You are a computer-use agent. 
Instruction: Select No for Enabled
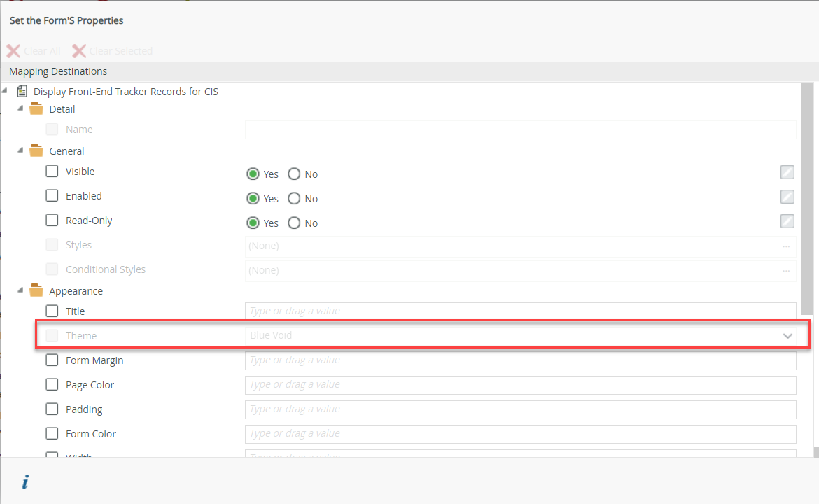coord(294,199)
